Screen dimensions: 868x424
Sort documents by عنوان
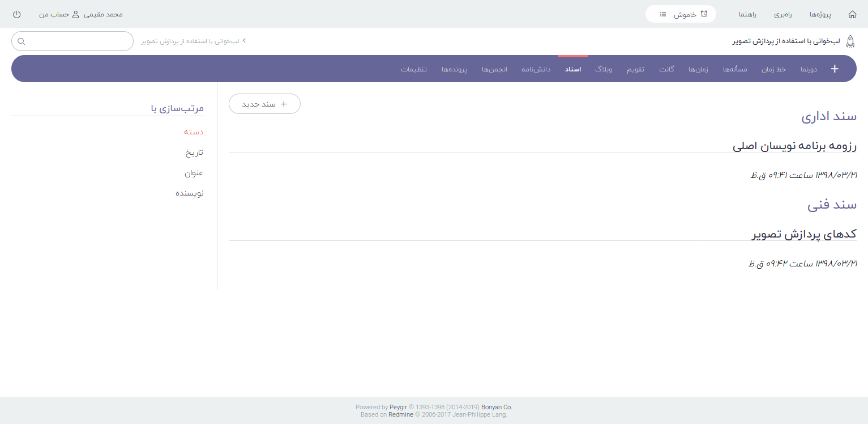point(194,173)
